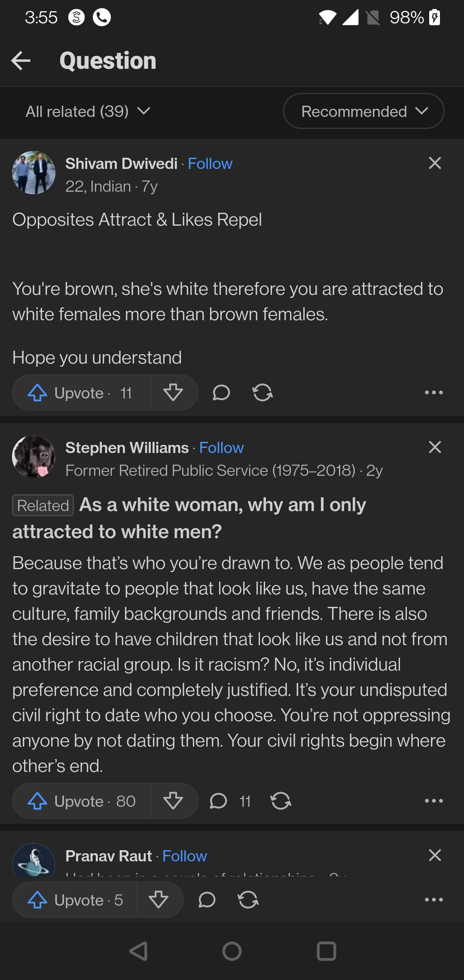Reshare Stephen Williams' answer
The width and height of the screenshot is (464, 980).
click(281, 801)
